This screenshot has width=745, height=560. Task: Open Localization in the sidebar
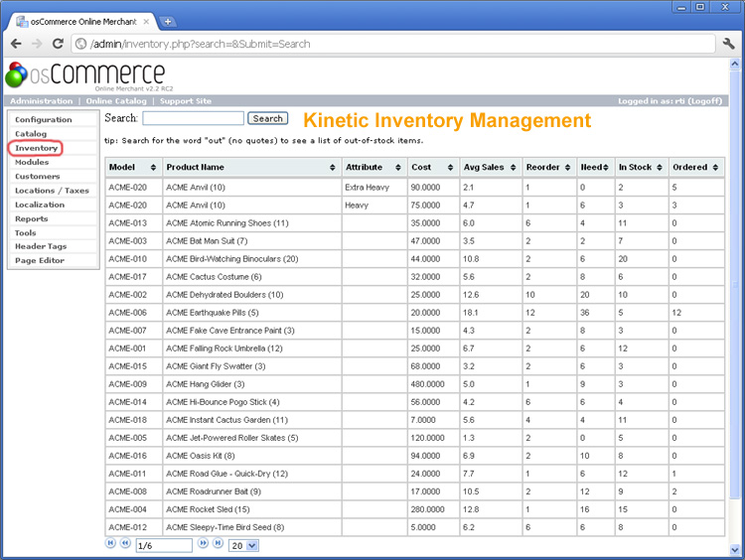[x=40, y=205]
